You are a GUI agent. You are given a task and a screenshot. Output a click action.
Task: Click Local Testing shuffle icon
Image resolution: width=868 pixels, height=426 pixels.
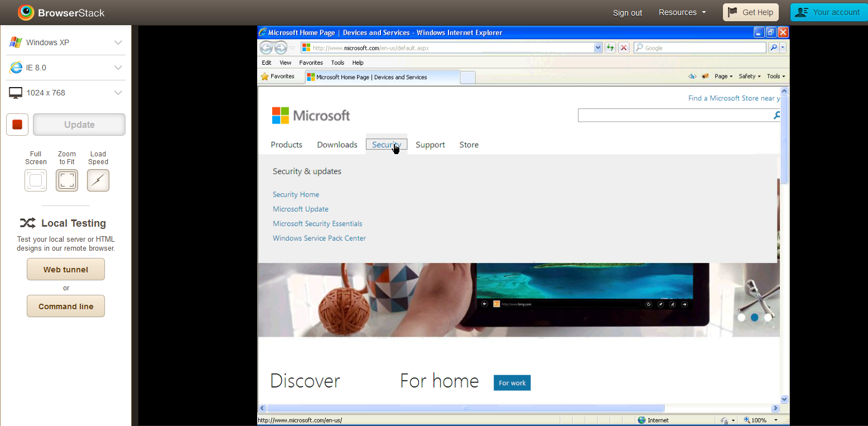coord(27,223)
